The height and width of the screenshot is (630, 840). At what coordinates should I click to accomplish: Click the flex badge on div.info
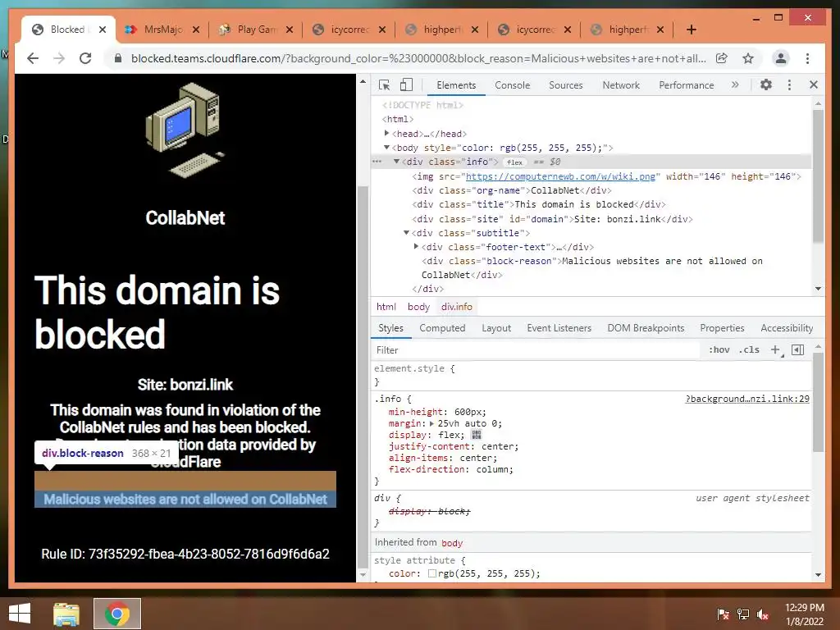(514, 162)
